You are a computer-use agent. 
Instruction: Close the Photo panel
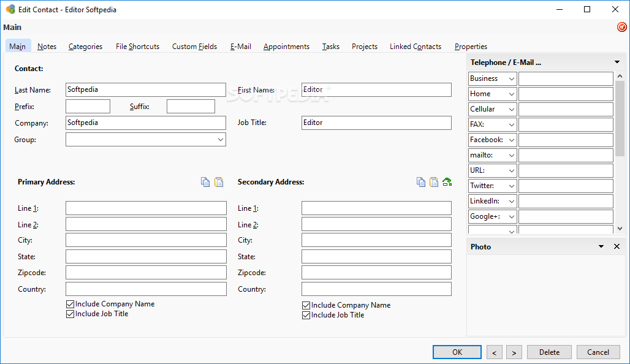(x=617, y=246)
